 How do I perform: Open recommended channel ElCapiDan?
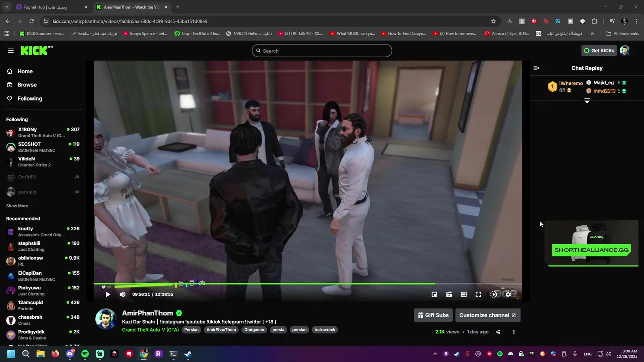pyautogui.click(x=43, y=276)
